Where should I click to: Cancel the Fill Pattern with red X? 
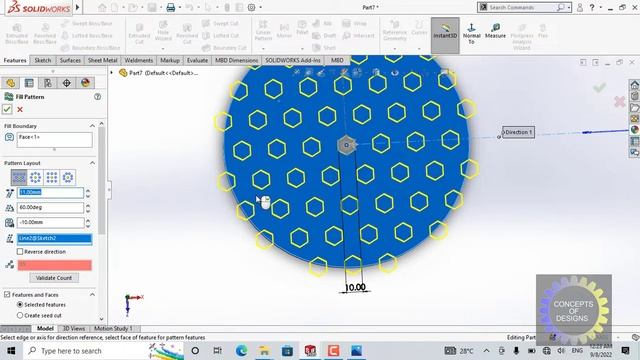(x=20, y=109)
